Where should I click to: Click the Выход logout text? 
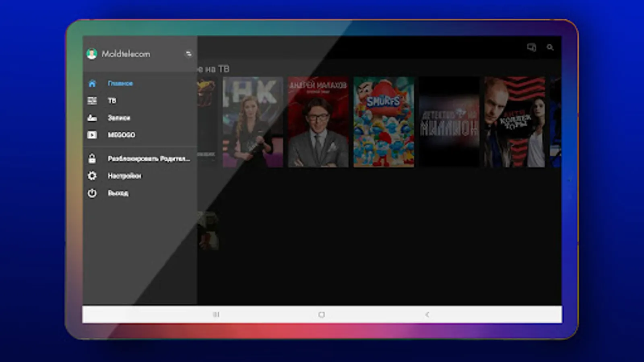point(118,193)
